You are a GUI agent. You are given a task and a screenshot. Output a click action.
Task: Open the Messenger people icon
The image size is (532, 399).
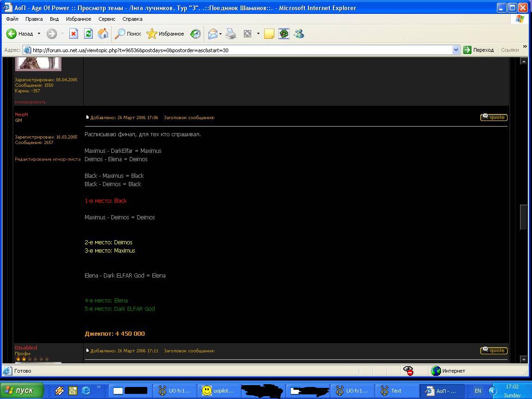(299, 34)
